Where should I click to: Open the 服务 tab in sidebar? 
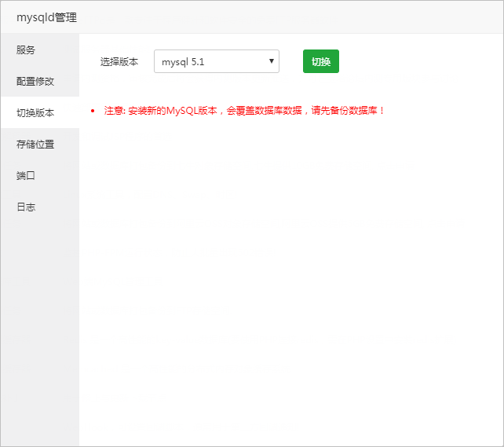(26, 50)
